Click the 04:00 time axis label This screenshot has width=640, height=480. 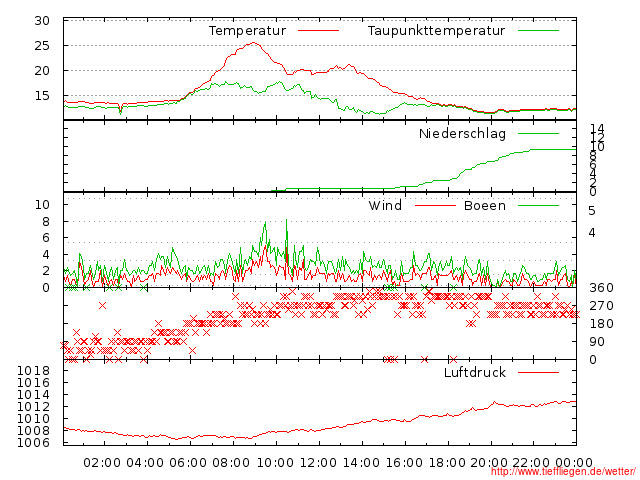point(145,463)
